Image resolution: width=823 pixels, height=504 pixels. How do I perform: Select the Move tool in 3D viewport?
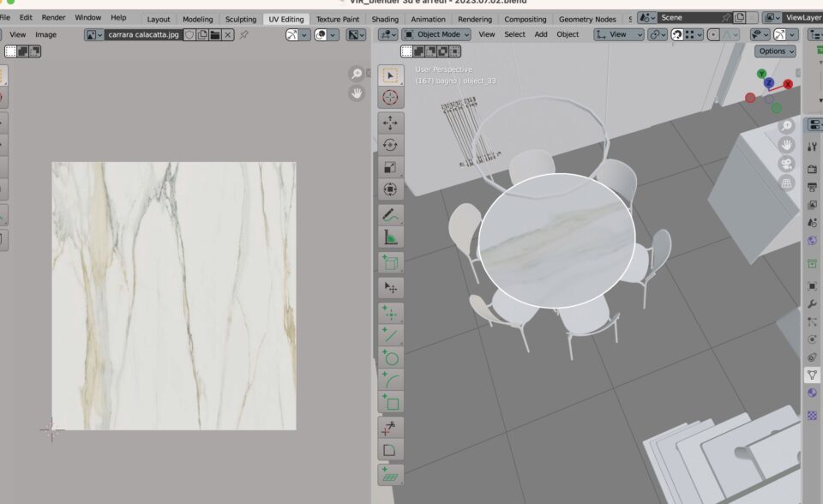point(390,123)
